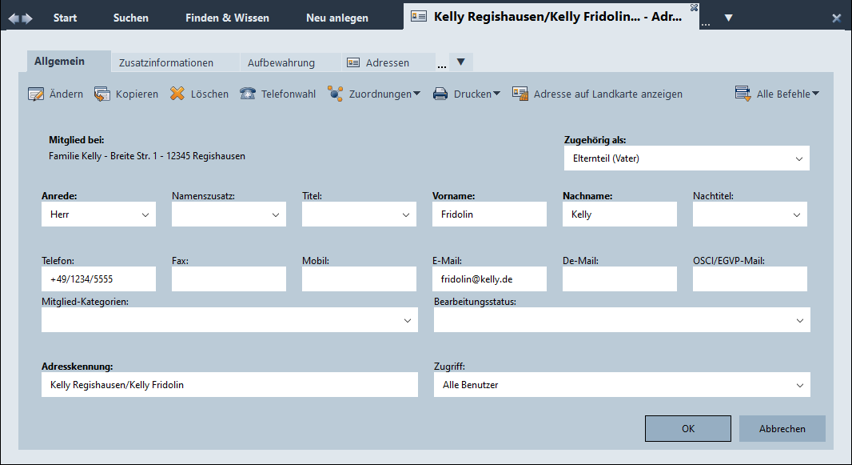852x465 pixels.
Task: Open Telefonwahl phone dialer
Action: click(x=247, y=94)
